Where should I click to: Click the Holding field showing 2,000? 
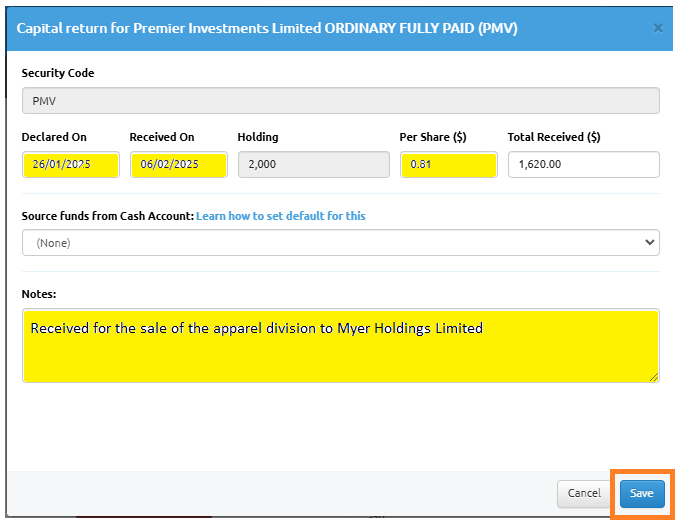point(313,164)
